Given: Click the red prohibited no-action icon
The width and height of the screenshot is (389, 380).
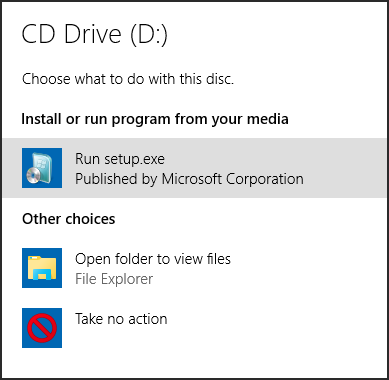Looking at the screenshot, I should coord(42,328).
